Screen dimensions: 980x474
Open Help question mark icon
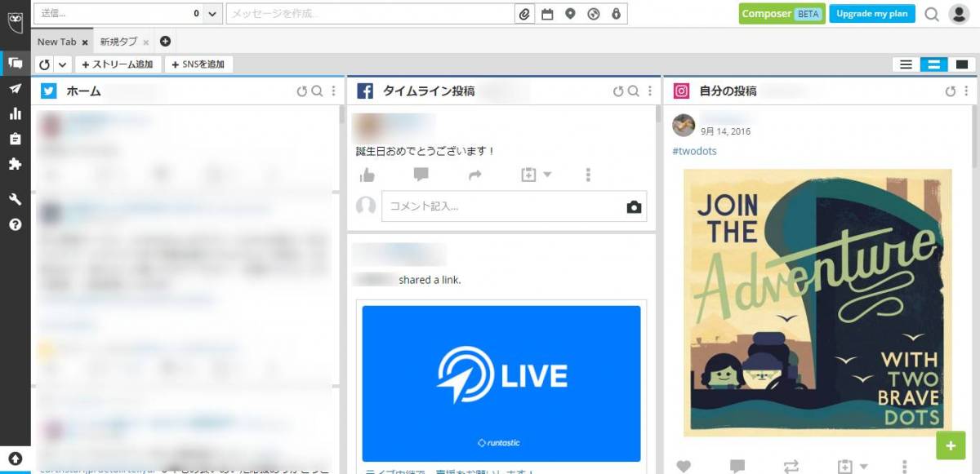tap(15, 224)
